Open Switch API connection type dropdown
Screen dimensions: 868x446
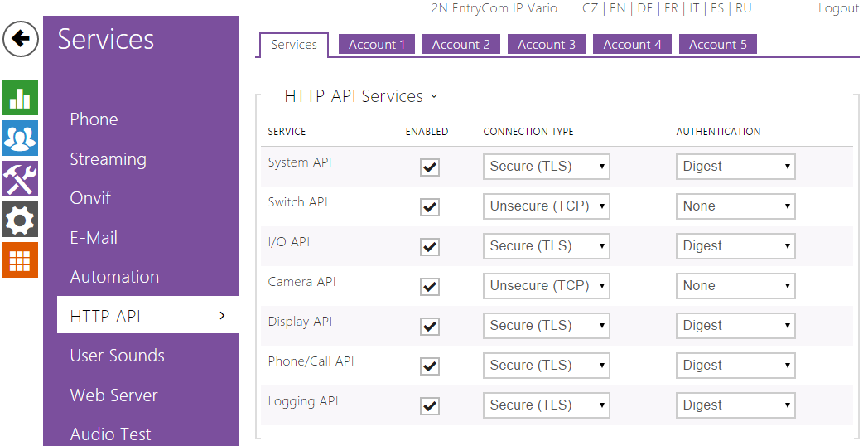(x=546, y=206)
